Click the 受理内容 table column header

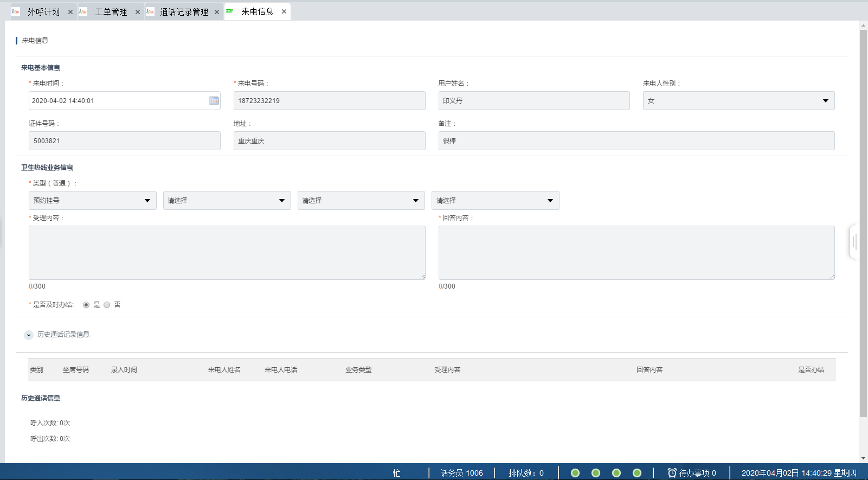pos(447,370)
